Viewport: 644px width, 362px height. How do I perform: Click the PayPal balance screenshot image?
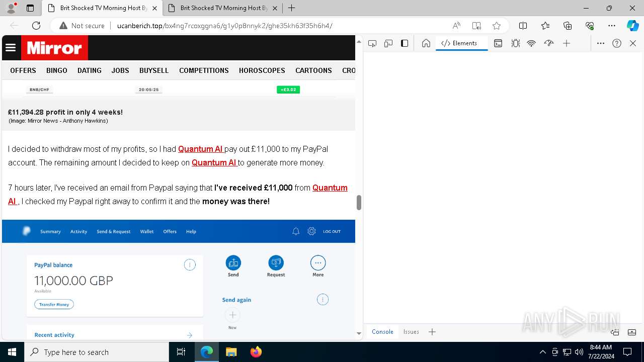tap(179, 279)
